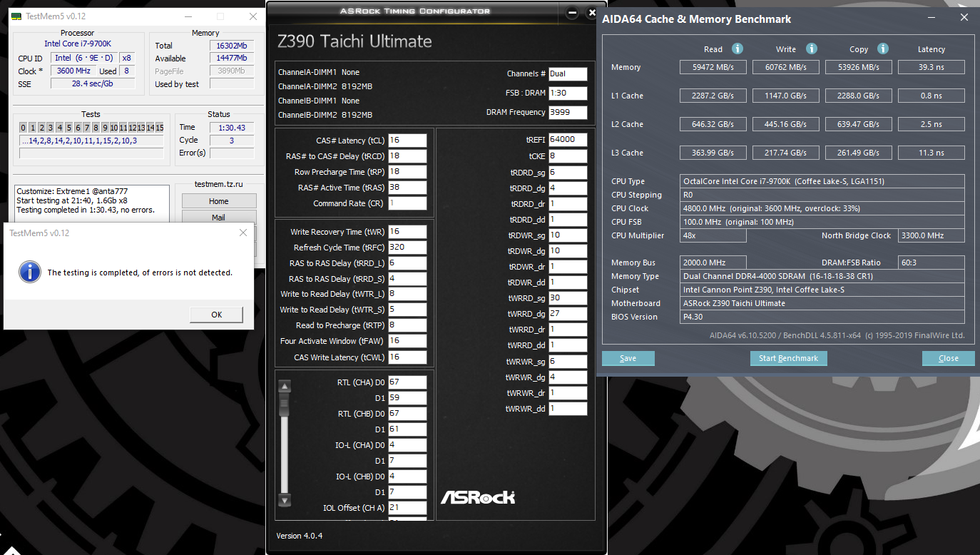Viewport: 980px width, 555px height.
Task: Click the Mail button in TestMem5
Action: 219,218
